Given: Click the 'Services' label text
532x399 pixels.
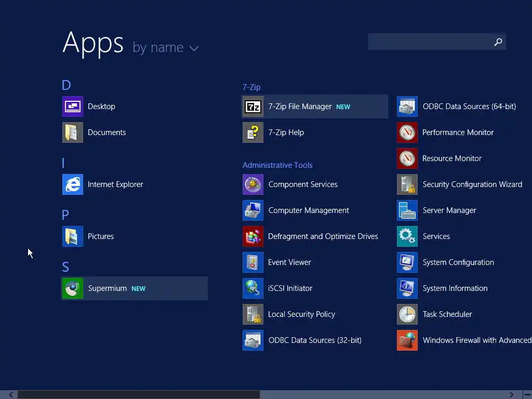Looking at the screenshot, I should click(436, 236).
